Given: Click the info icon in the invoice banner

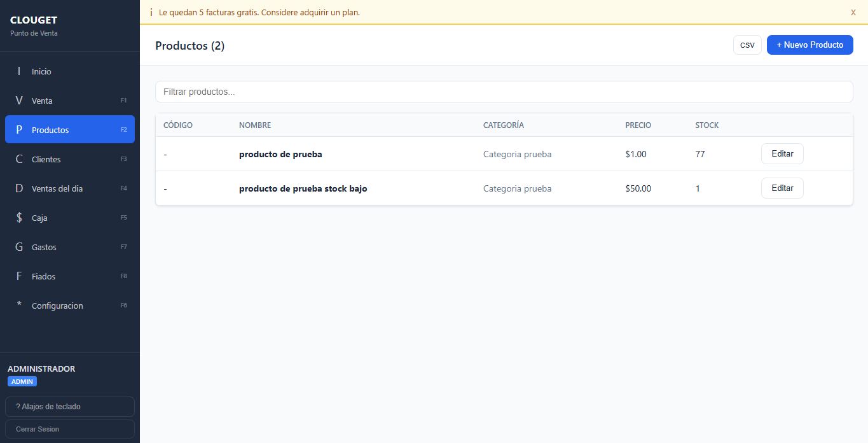Looking at the screenshot, I should [151, 12].
